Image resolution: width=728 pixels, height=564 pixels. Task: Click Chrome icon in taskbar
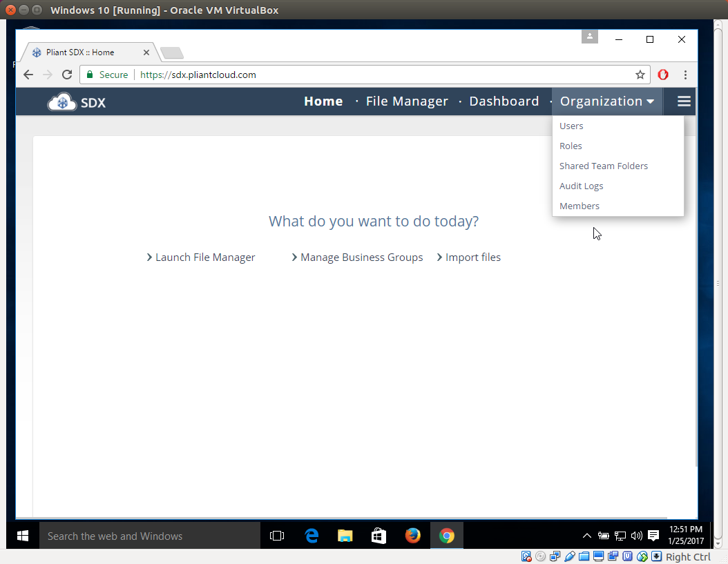coord(447,536)
